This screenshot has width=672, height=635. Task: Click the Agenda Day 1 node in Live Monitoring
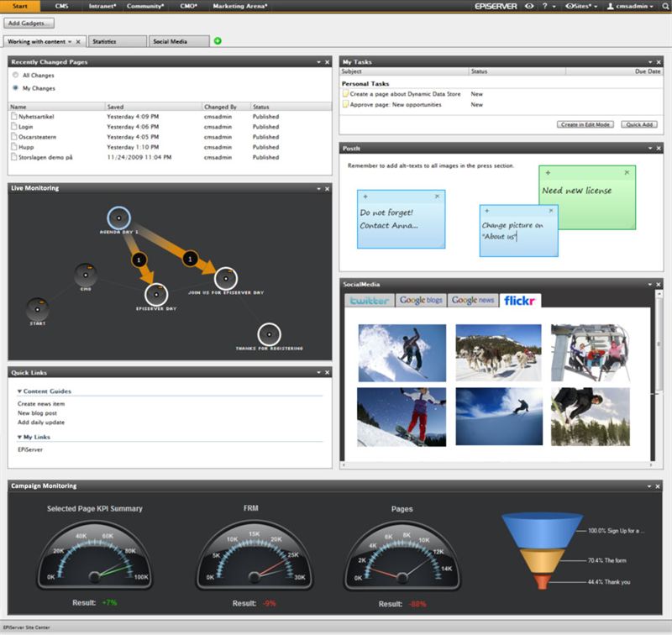[x=119, y=218]
